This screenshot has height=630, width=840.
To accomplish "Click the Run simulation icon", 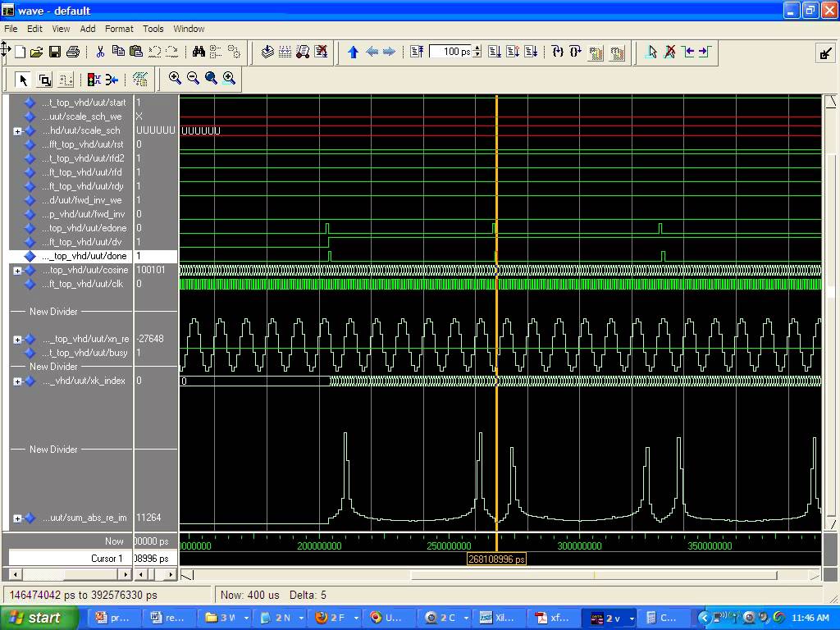I will click(495, 52).
